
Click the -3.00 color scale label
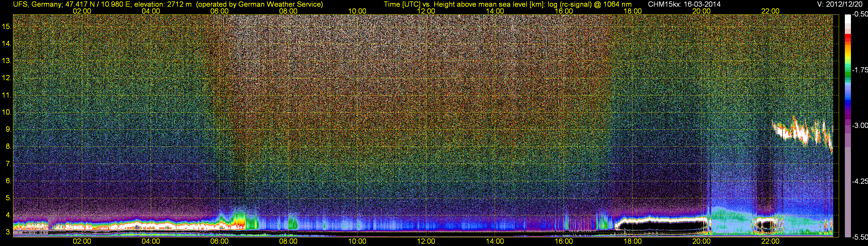pos(860,125)
